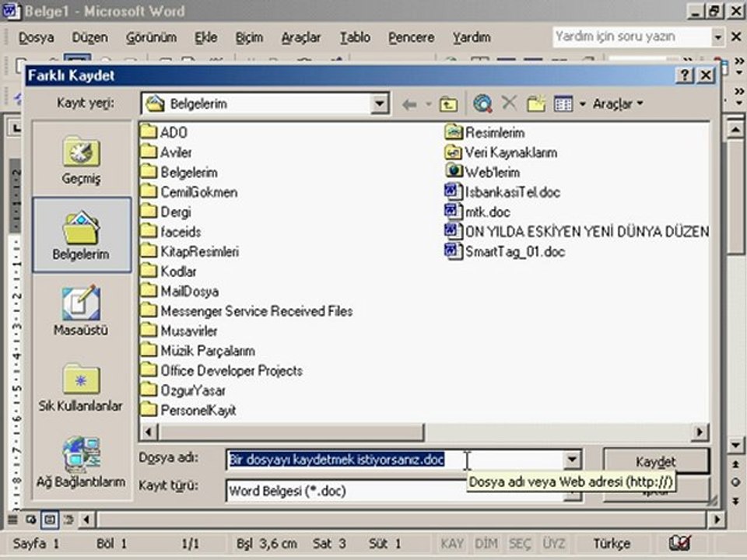
Task: Click the Kaydet save button
Action: pyautogui.click(x=656, y=461)
